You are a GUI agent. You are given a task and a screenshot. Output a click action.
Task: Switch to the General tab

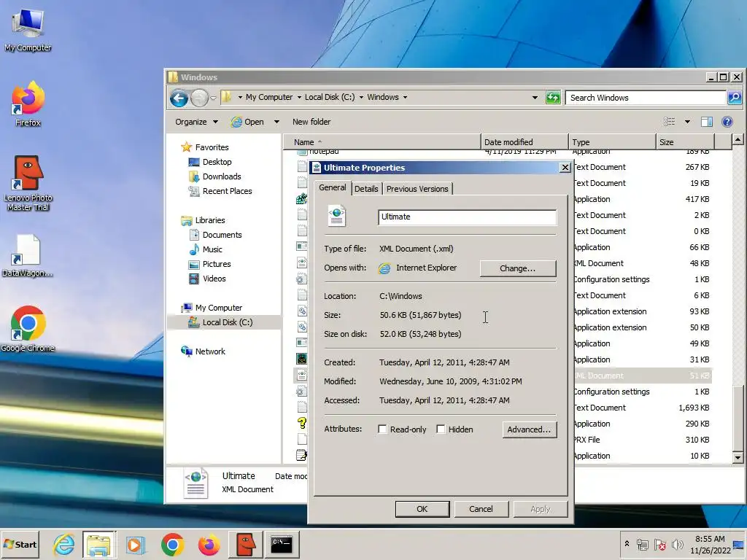333,187
